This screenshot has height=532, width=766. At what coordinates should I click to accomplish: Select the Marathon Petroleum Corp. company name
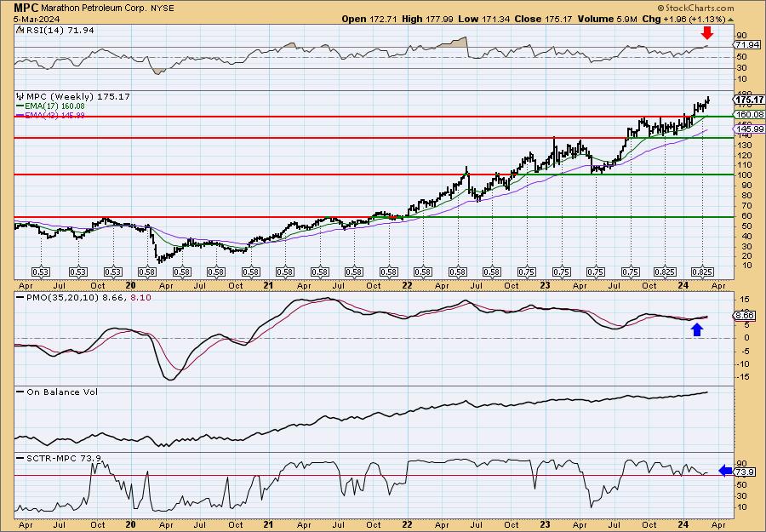pyautogui.click(x=94, y=8)
